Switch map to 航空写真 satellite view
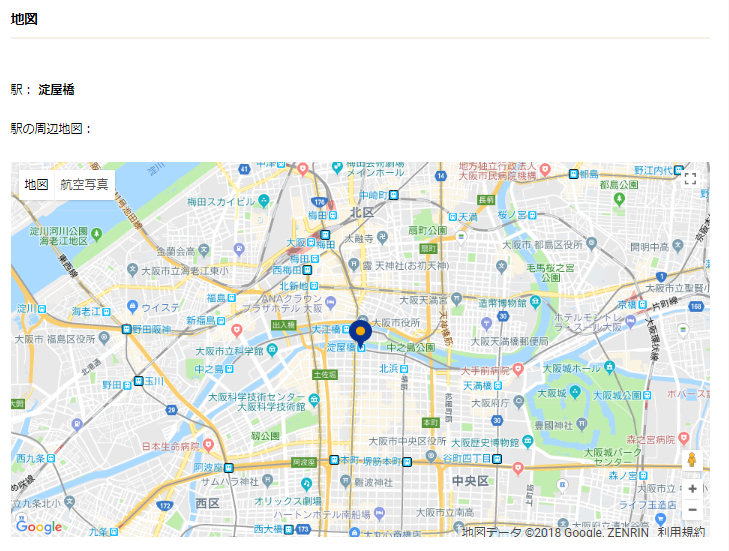 click(x=84, y=185)
